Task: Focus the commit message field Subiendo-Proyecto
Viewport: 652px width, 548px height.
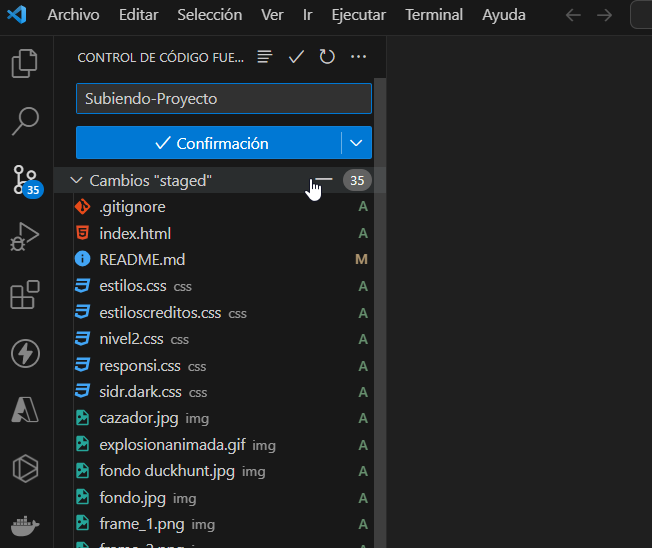Action: click(224, 99)
